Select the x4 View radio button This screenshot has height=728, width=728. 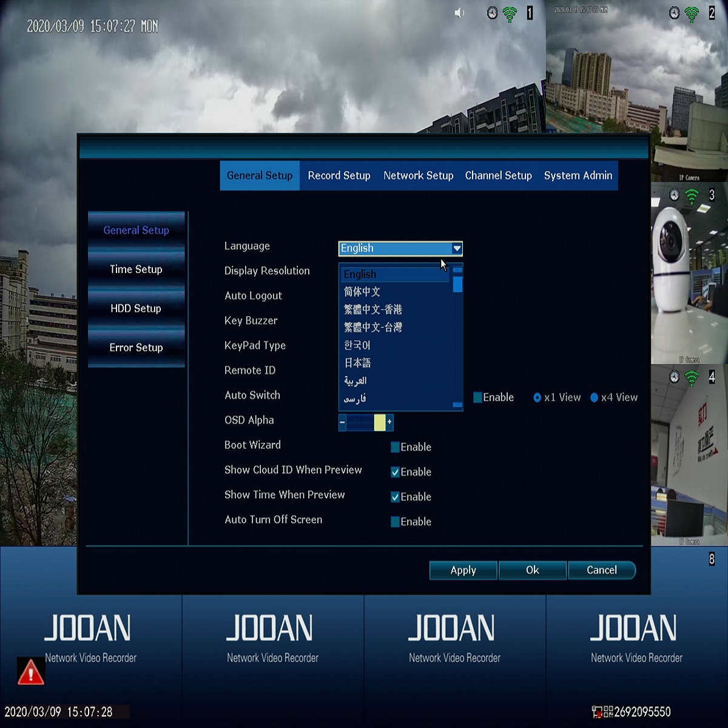coord(595,397)
